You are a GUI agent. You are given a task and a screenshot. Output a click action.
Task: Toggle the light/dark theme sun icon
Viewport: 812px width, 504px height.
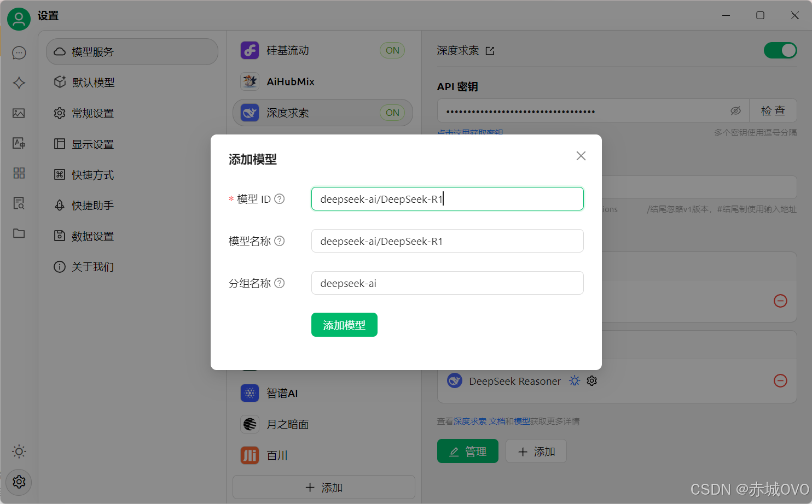coord(19,452)
